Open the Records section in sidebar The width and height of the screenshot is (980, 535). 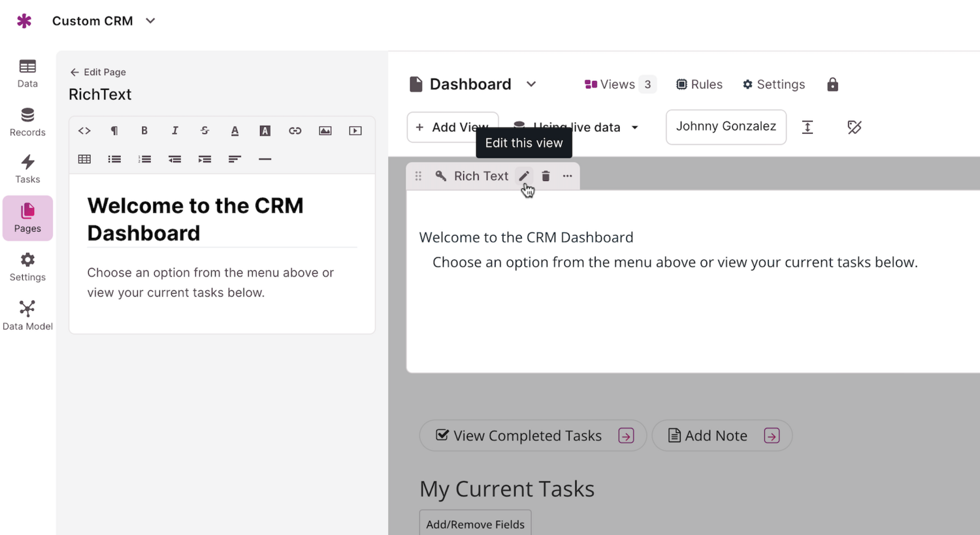coord(27,122)
